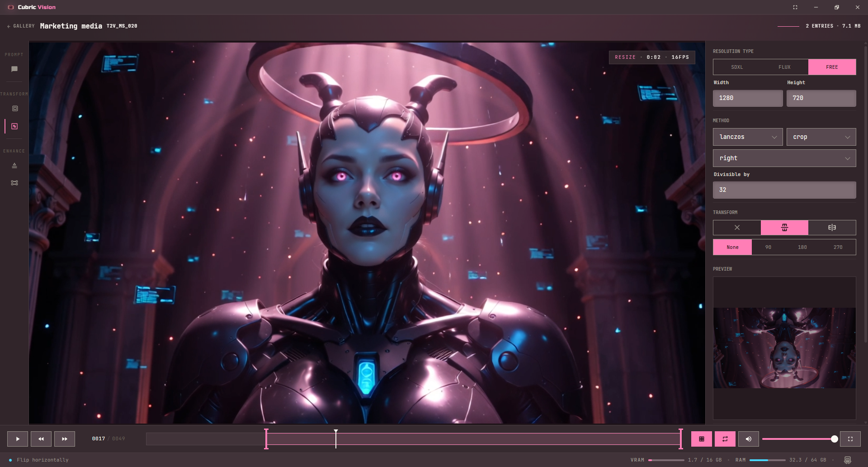This screenshot has height=467, width=868.
Task: Select no flip (X) transform option
Action: 737,228
